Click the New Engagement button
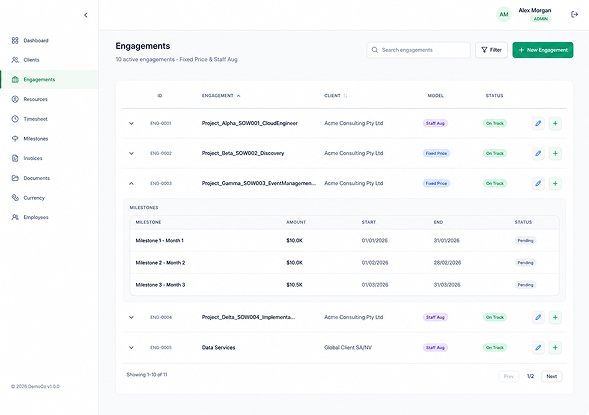 [x=543, y=50]
